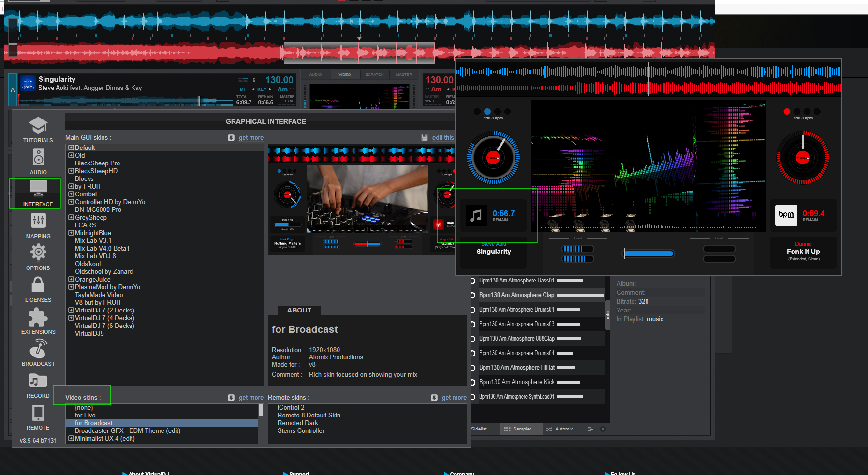Click the Automix shuffle icon

click(x=549, y=429)
